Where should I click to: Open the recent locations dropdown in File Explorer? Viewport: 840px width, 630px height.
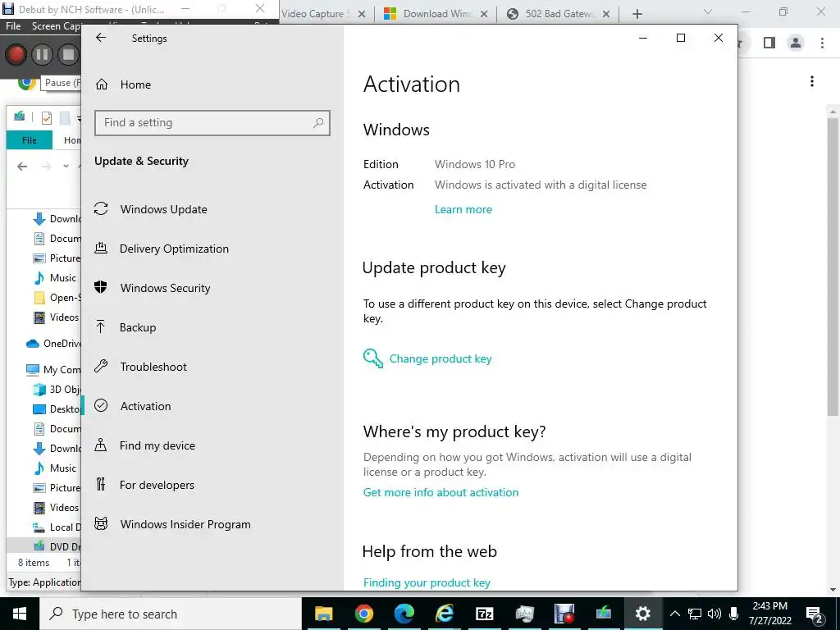(66, 167)
